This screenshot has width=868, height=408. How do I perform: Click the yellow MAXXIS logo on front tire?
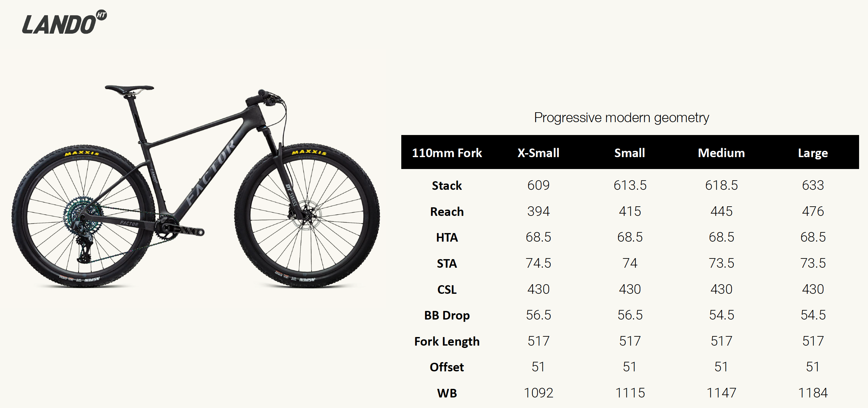309,153
